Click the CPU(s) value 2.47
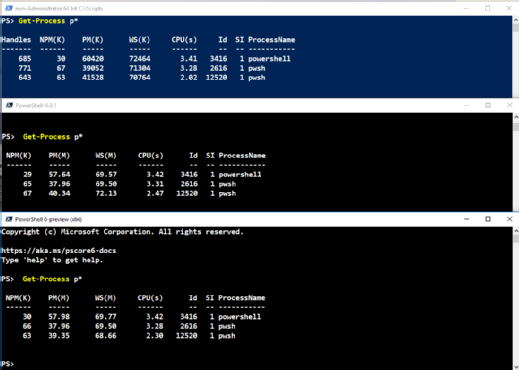Image resolution: width=519 pixels, height=370 pixels. tap(155, 193)
